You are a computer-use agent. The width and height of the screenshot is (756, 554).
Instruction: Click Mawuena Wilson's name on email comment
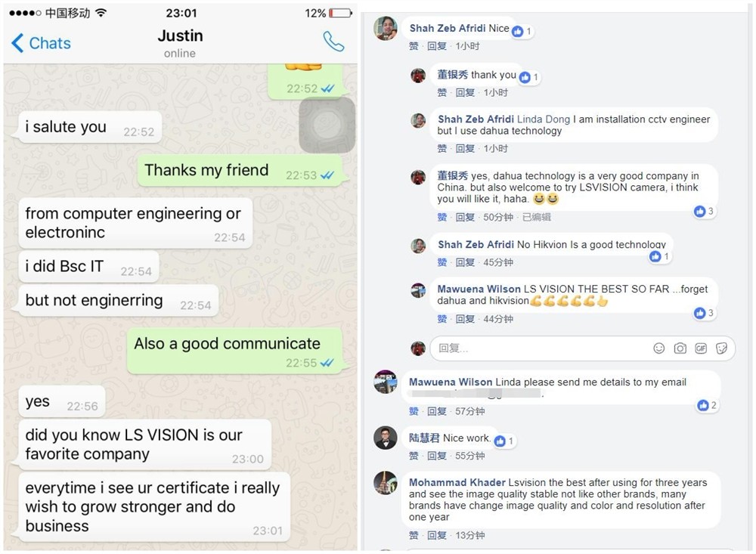coord(451,382)
